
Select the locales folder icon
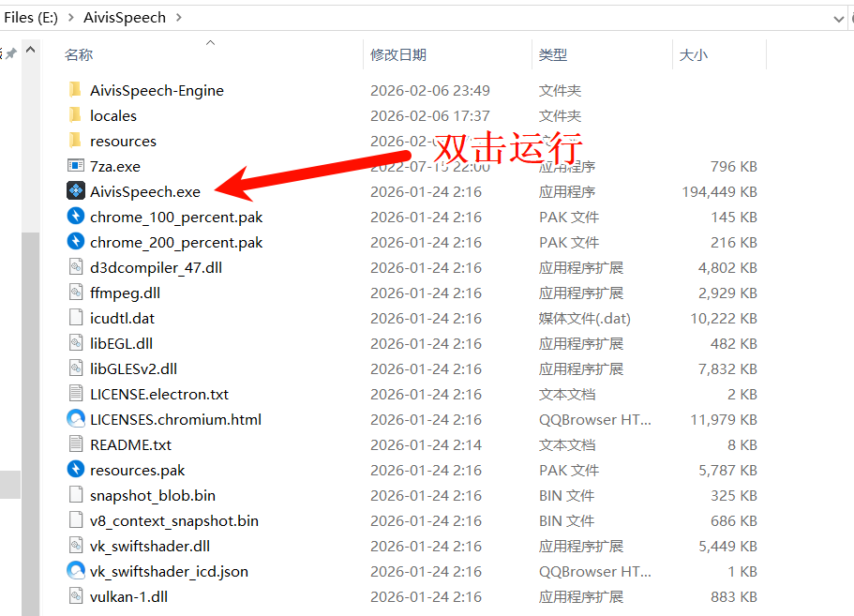pyautogui.click(x=76, y=115)
